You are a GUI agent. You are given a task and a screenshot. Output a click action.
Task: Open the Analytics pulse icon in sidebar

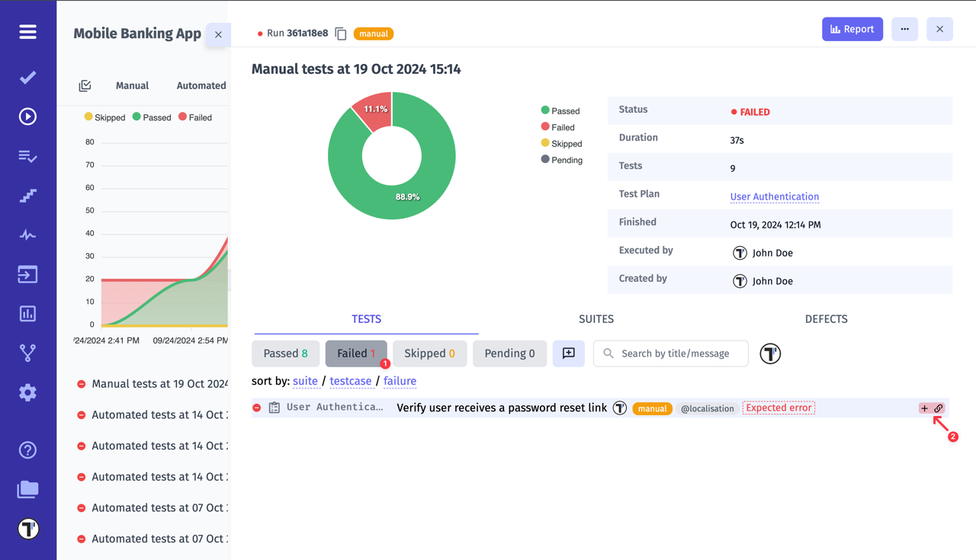27,235
